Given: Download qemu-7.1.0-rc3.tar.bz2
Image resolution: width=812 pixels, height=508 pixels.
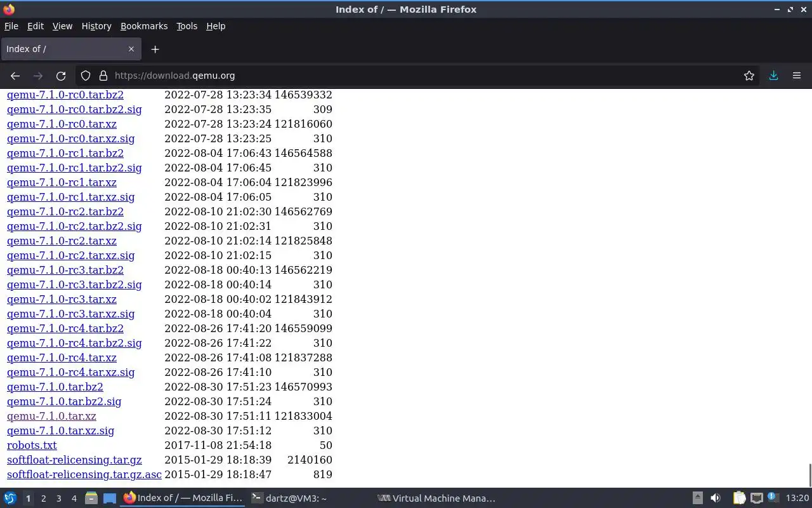Looking at the screenshot, I should (x=65, y=270).
